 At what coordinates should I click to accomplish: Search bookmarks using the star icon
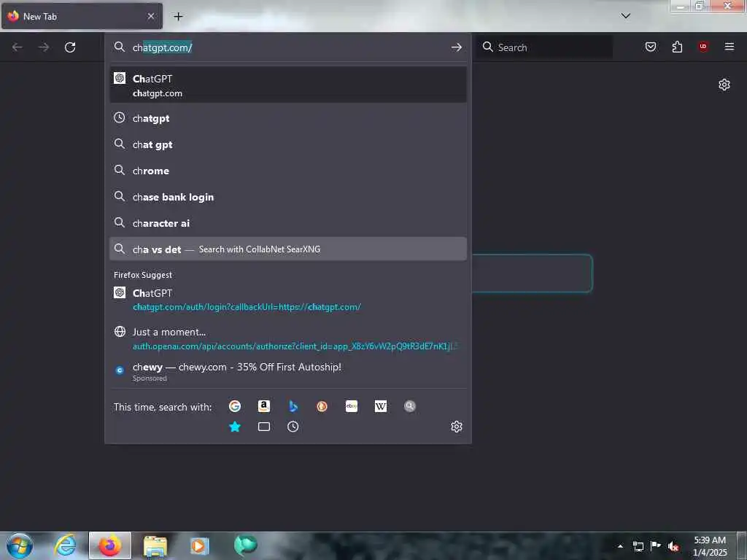(x=234, y=427)
